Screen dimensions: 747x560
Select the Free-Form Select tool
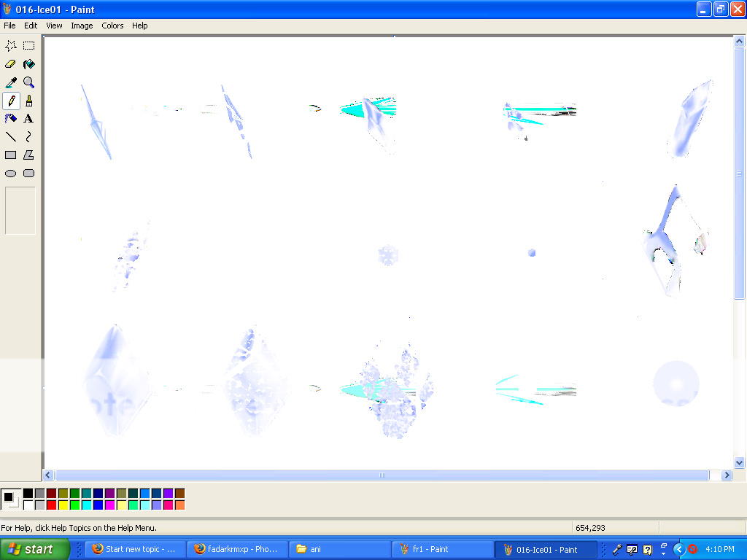(11, 45)
